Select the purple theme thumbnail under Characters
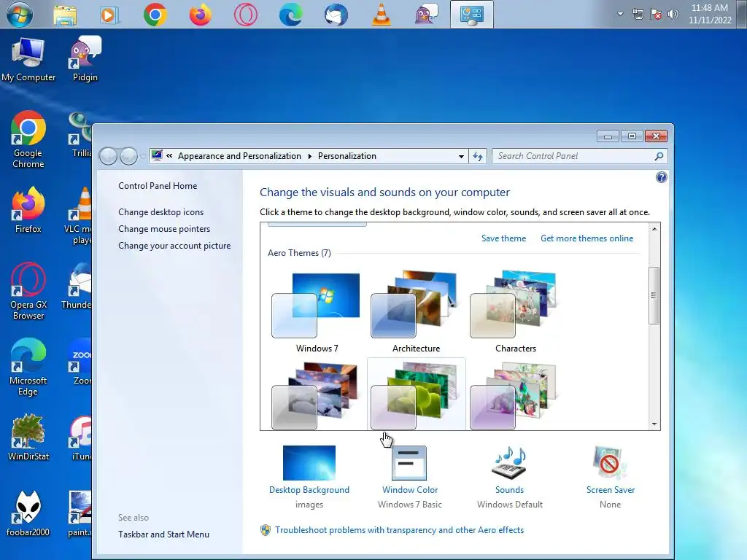Viewport: 747px width, 560px height. tap(514, 395)
